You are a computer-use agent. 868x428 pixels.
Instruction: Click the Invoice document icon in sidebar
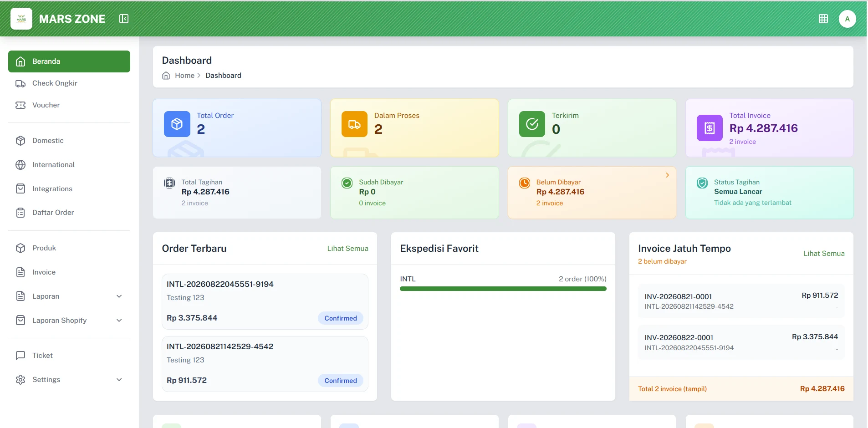(20, 272)
